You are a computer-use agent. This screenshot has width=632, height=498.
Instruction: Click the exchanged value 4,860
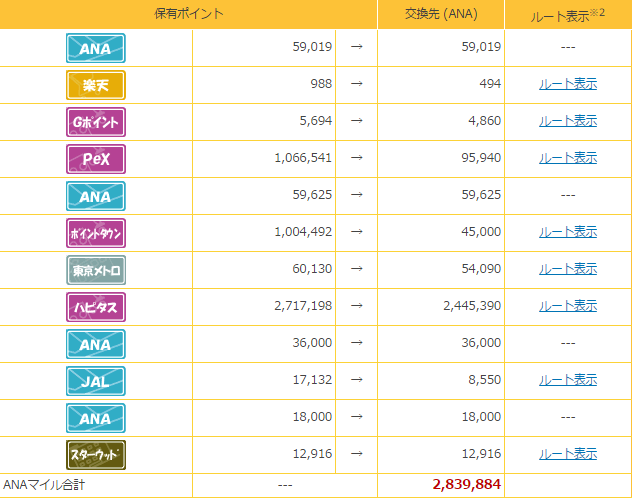pos(484,121)
